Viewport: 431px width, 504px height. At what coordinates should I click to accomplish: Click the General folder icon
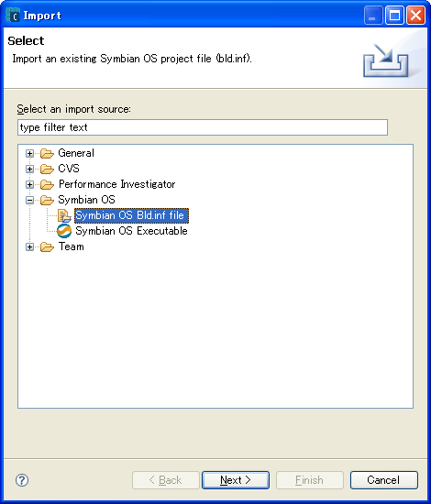click(x=47, y=154)
